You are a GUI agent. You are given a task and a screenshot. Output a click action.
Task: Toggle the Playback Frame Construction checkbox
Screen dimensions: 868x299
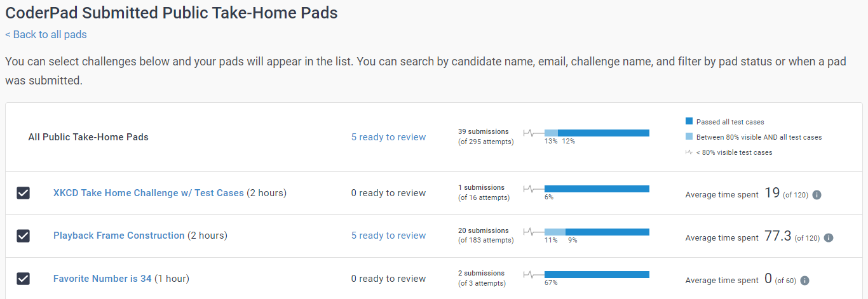(x=23, y=236)
